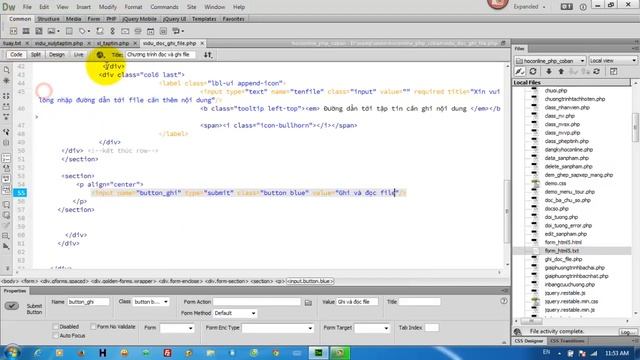Open the Commands menu
The width and height of the screenshot is (640, 360).
(x=164, y=7)
